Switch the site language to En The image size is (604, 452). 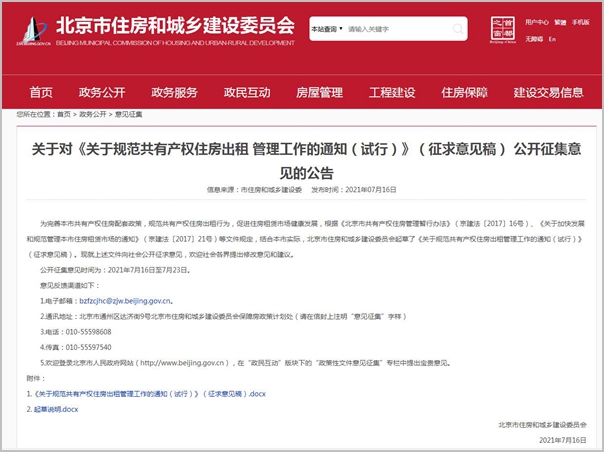(x=552, y=38)
